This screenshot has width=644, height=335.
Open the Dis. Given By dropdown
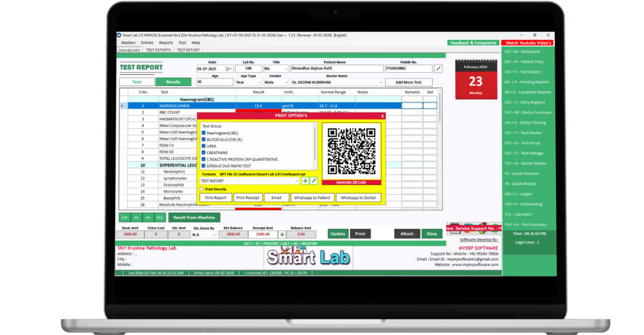[214, 234]
